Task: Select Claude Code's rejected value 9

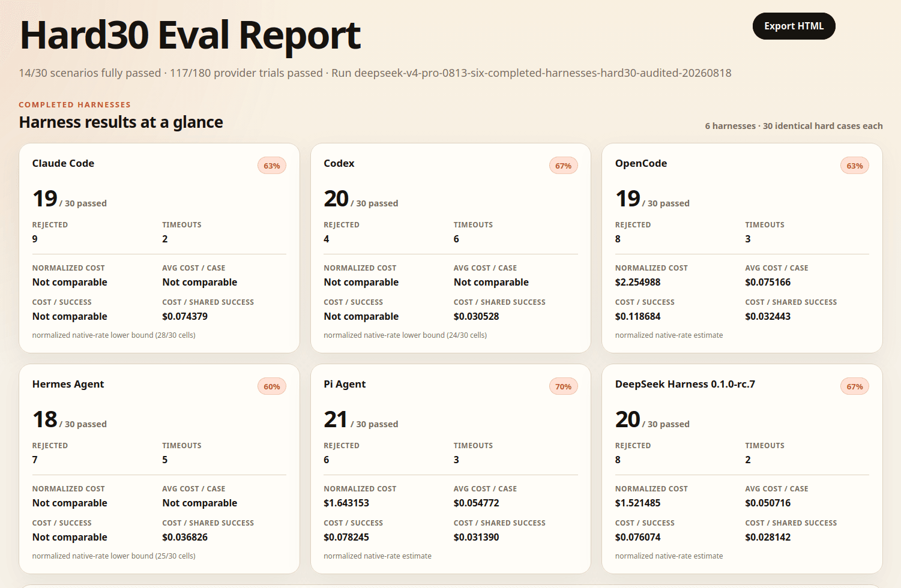Action: [35, 239]
